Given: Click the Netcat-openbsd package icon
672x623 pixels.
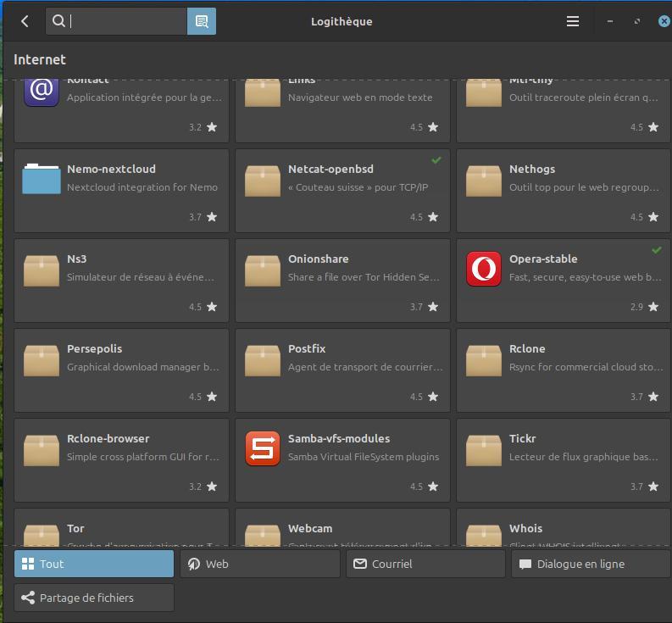Looking at the screenshot, I should pyautogui.click(x=263, y=181).
